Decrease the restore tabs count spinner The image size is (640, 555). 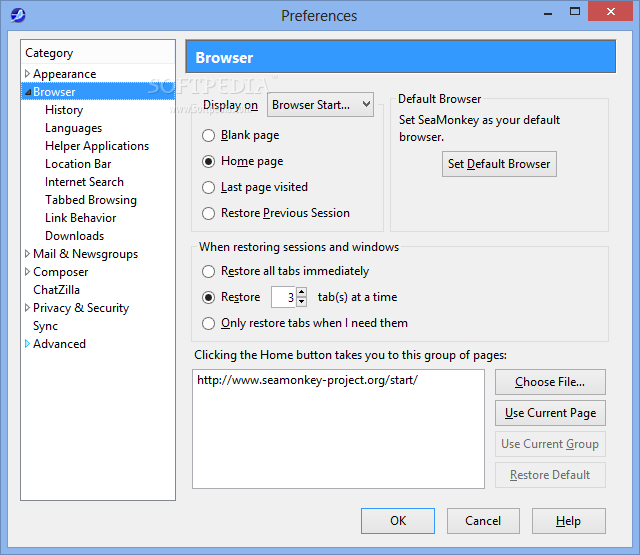pos(301,302)
